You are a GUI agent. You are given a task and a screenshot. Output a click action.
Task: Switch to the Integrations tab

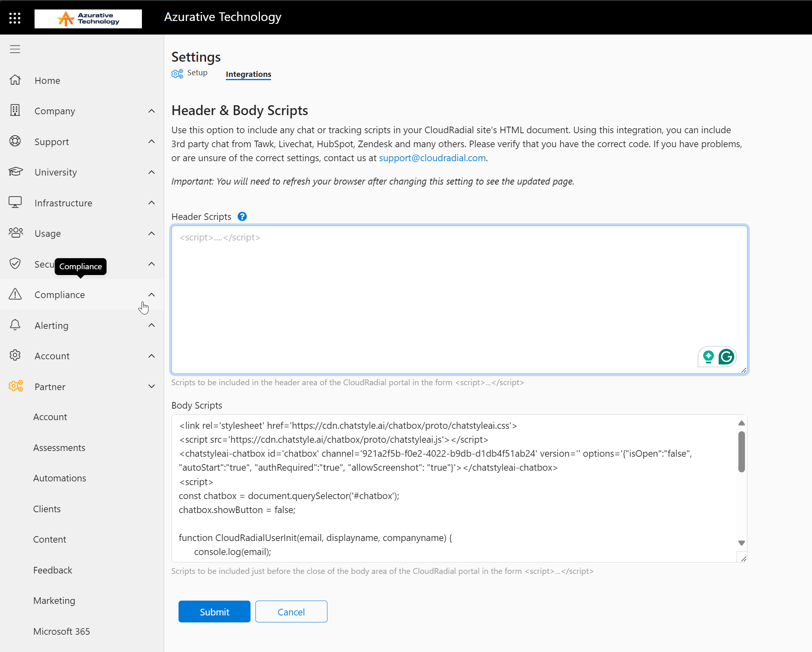coord(248,74)
